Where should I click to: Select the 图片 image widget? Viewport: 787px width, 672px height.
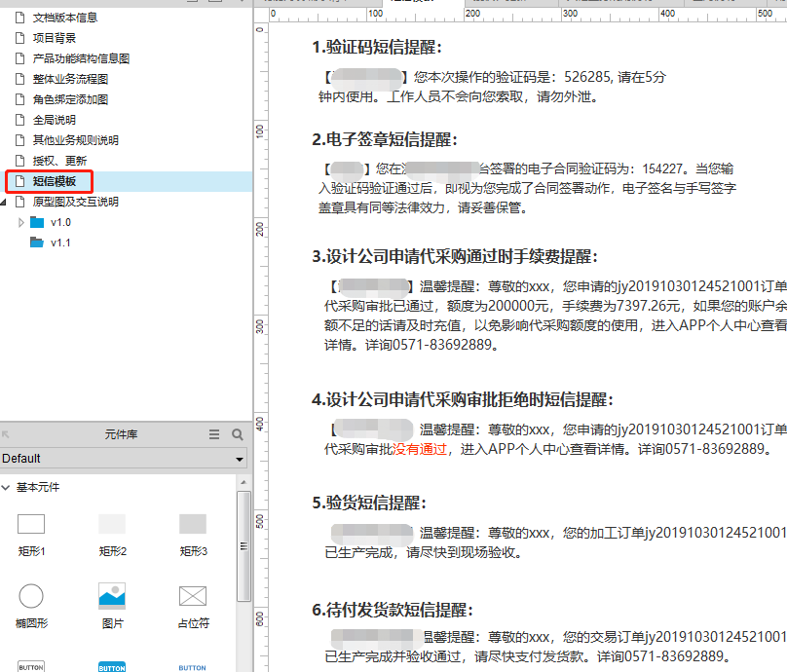tap(112, 596)
